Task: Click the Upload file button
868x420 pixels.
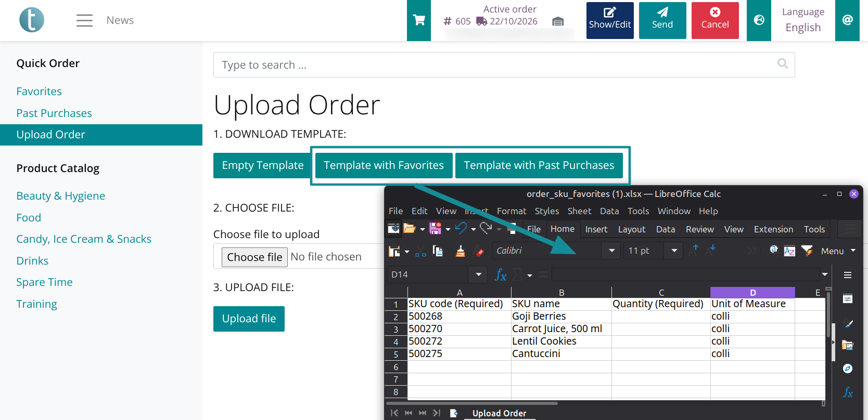Action: coord(249,319)
